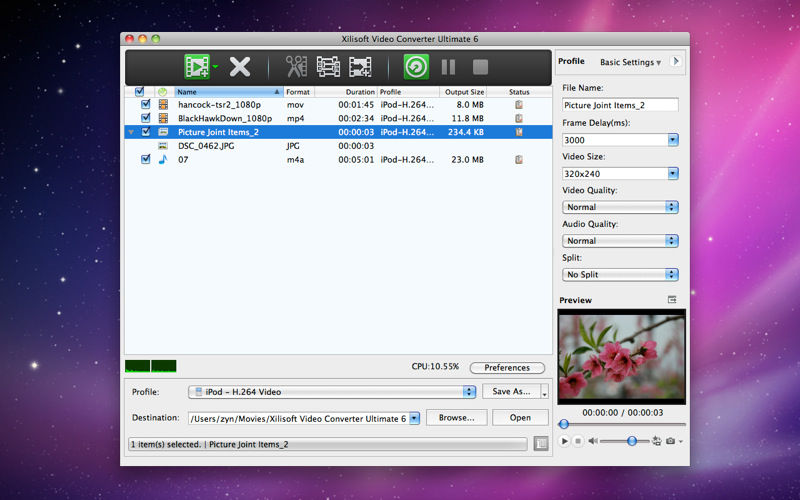
Task: Click Save As... button
Action: click(511, 391)
